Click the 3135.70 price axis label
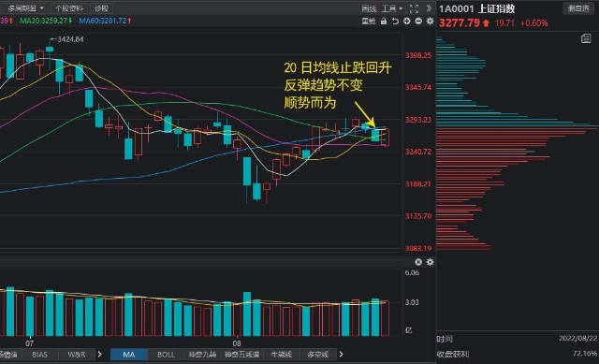The height and width of the screenshot is (364, 599). [x=418, y=216]
